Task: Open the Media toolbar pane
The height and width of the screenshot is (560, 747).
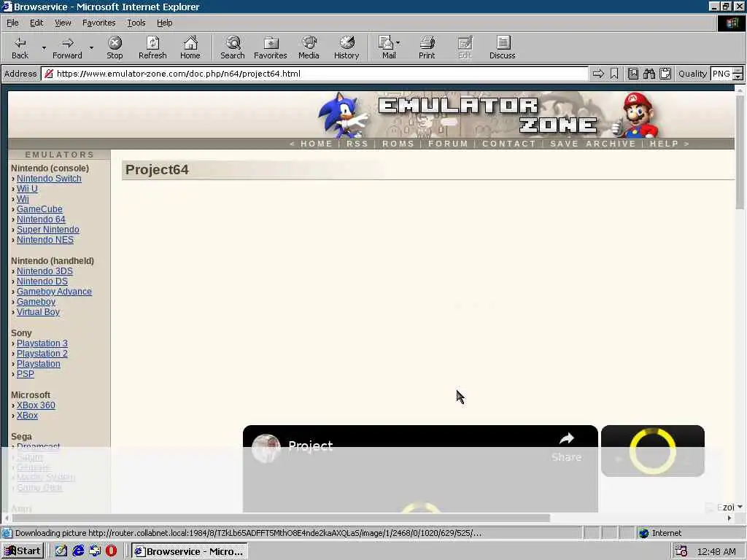Action: coord(309,47)
